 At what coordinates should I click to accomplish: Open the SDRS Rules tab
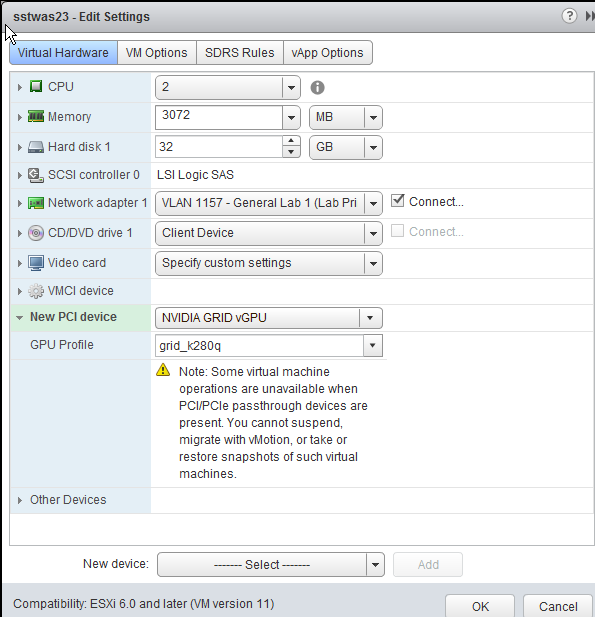[x=240, y=53]
